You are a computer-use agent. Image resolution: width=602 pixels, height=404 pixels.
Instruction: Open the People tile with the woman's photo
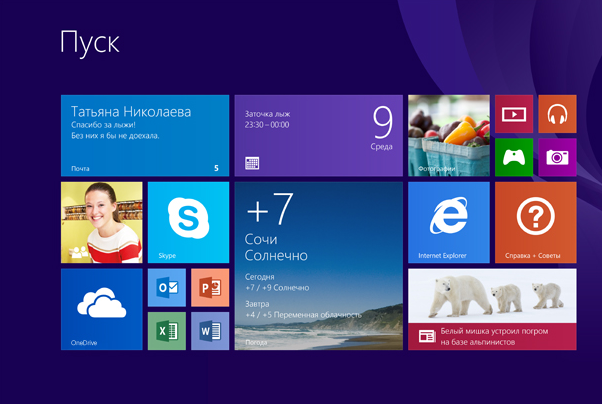pos(102,222)
